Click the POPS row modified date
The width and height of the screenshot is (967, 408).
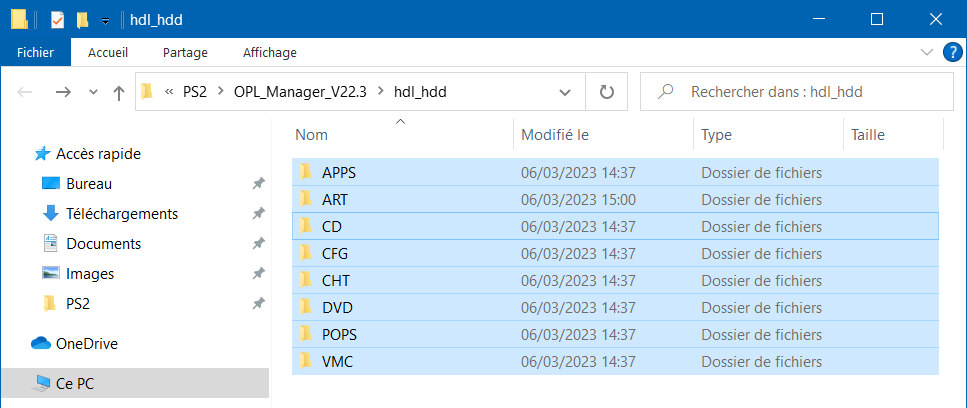coord(578,334)
